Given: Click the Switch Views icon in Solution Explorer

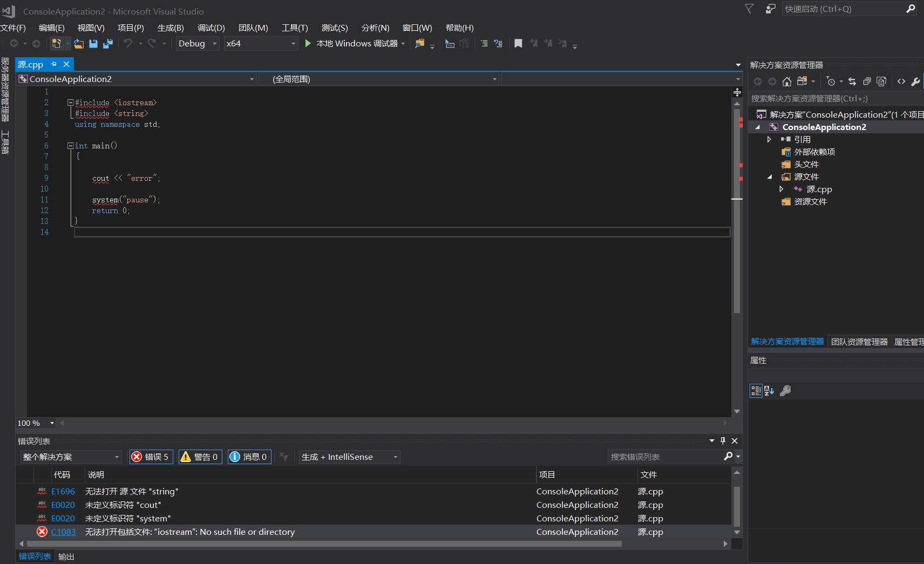Looking at the screenshot, I should point(802,81).
